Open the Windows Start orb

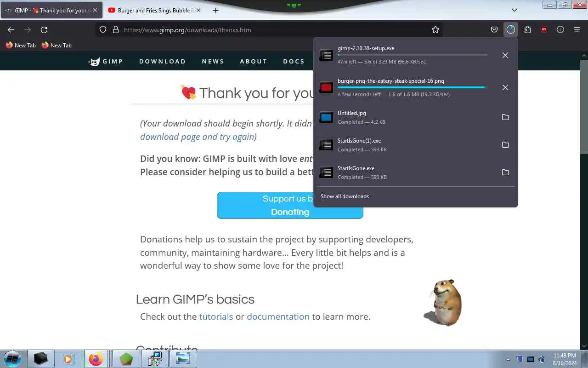(12, 359)
